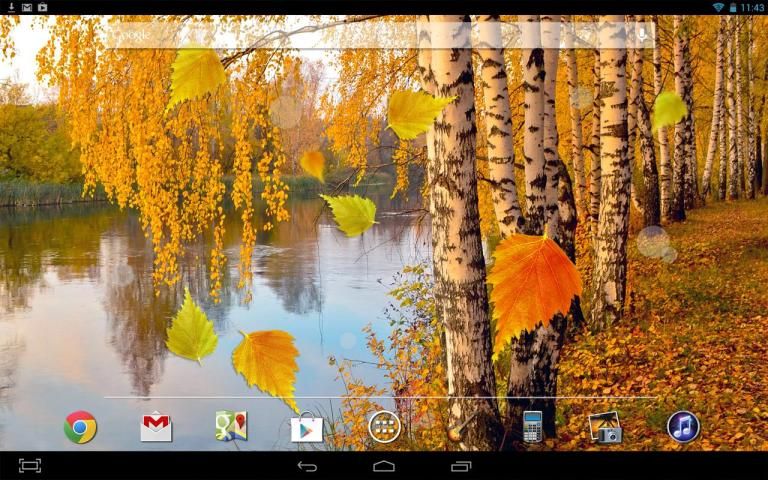Launch the purple Music player app
The height and width of the screenshot is (480, 768).
(683, 427)
